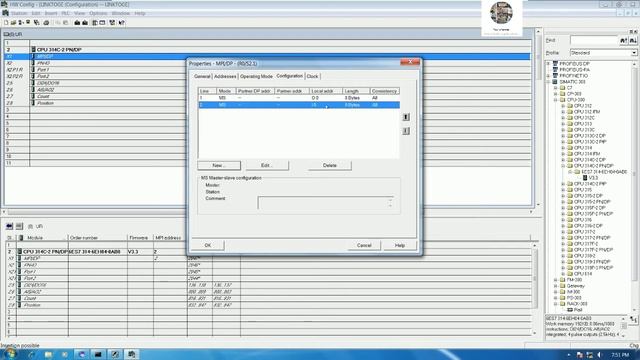This screenshot has width=640, height=360.
Task: Click the Edit... button in dialog
Action: tap(267, 165)
